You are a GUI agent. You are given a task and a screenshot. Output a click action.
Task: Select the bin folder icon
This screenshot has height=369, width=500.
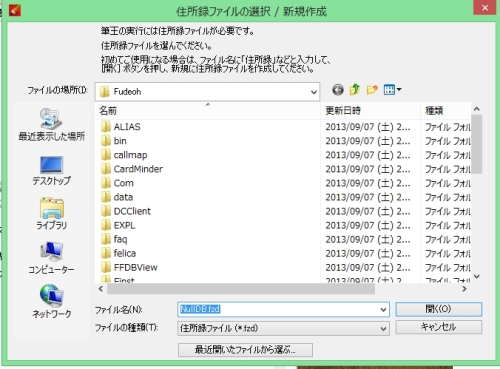coord(106,141)
